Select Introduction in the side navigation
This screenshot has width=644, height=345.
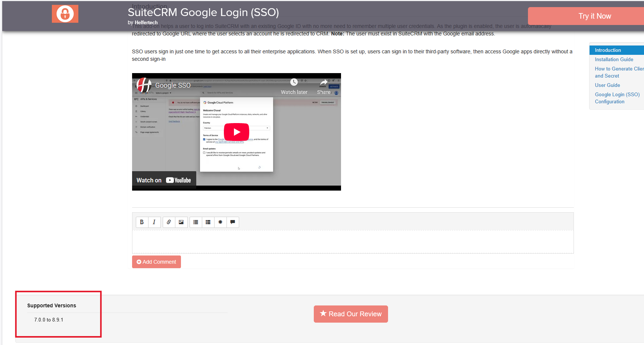click(x=608, y=50)
